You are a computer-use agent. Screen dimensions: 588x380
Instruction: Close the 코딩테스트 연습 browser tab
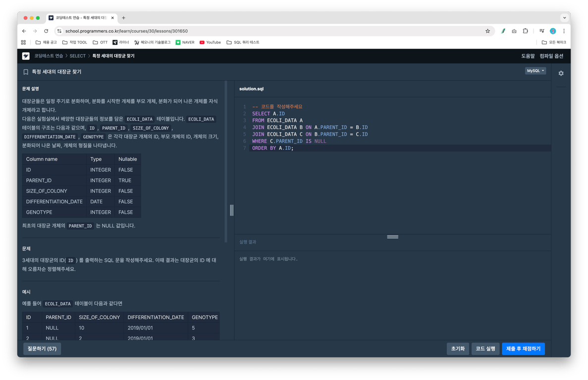(x=112, y=18)
